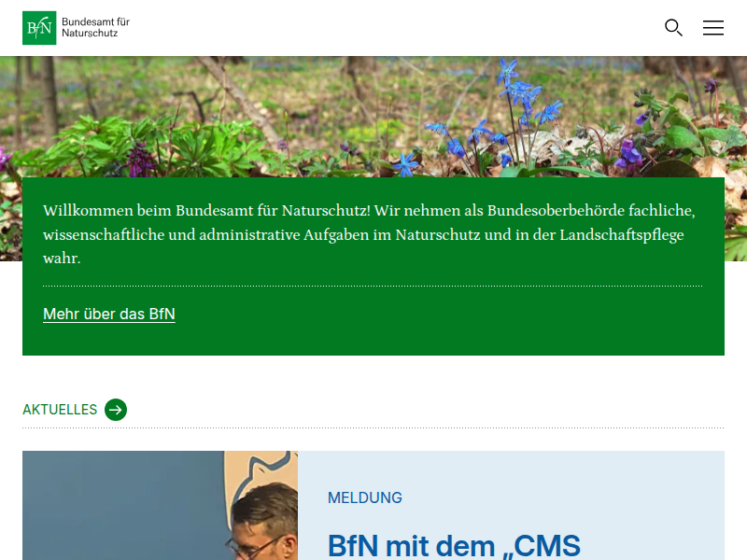The width and height of the screenshot is (747, 560).
Task: Open the AKTUELLES section heading
Action: [x=60, y=410]
